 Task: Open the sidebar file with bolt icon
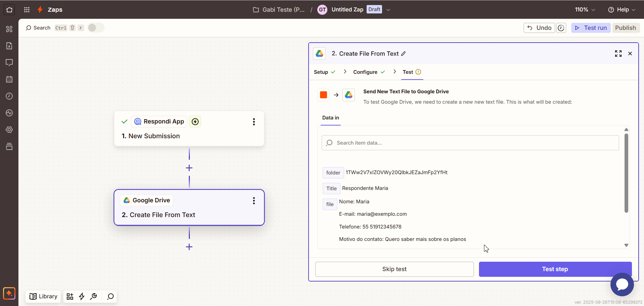point(9,46)
